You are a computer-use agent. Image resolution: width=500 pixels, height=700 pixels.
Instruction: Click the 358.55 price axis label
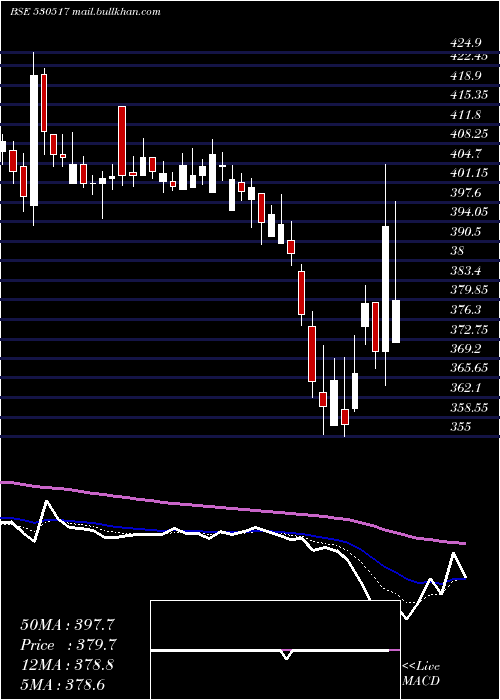(x=470, y=407)
